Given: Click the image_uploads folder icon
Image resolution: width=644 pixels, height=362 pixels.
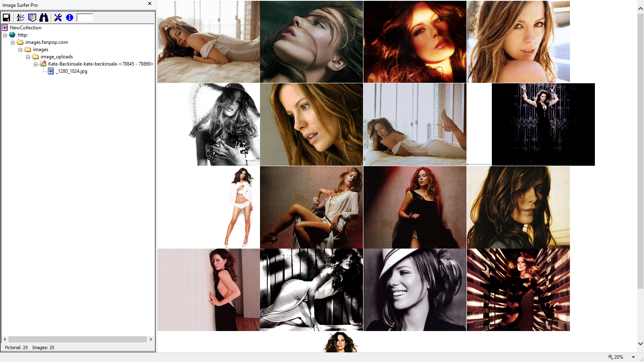Looking at the screenshot, I should (35, 57).
